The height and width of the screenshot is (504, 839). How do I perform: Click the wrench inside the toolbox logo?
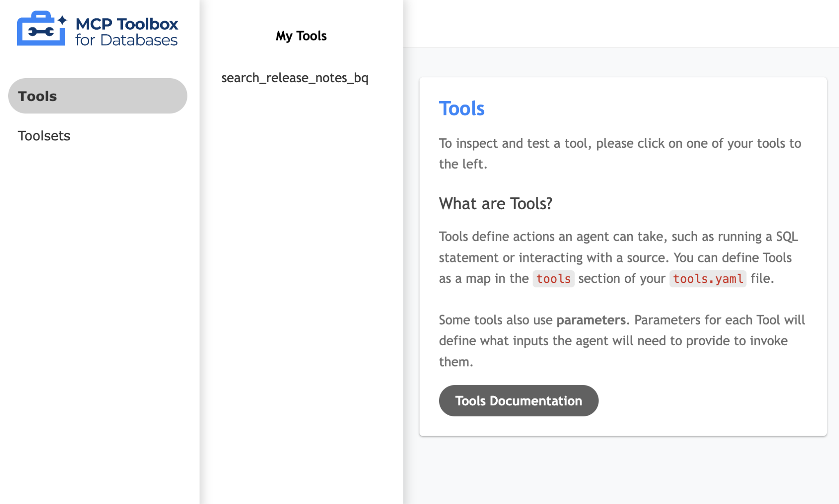41,32
